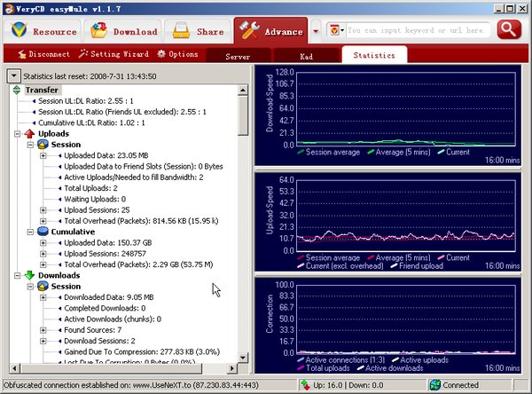Click tree vertical scrollbar up arrow
The width and height of the screenshot is (532, 394).
(x=243, y=90)
